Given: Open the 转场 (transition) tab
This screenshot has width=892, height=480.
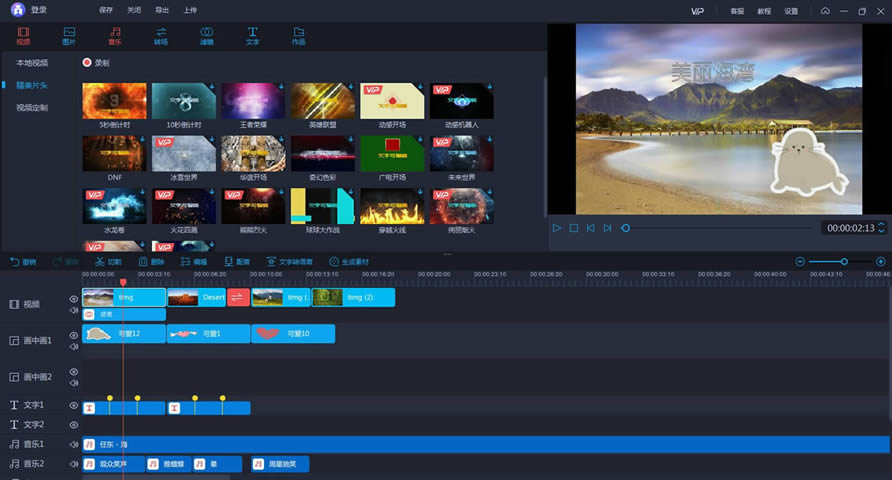Looking at the screenshot, I should (x=161, y=36).
